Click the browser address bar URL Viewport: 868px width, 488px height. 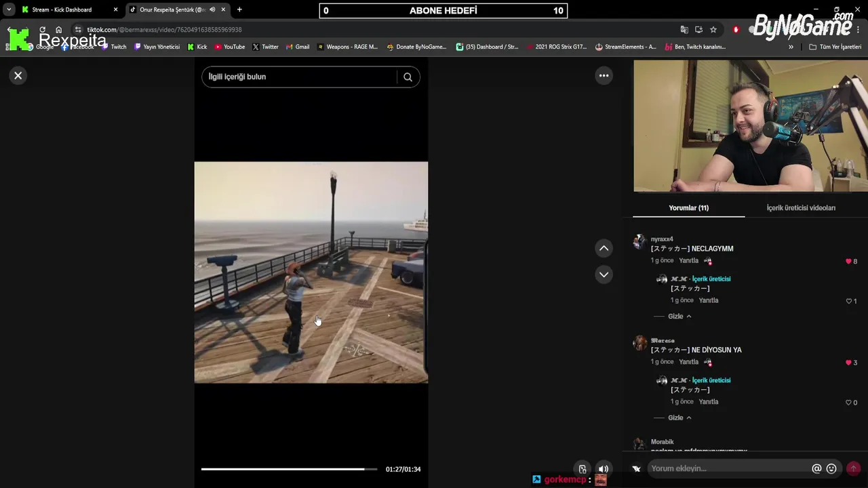(165, 30)
